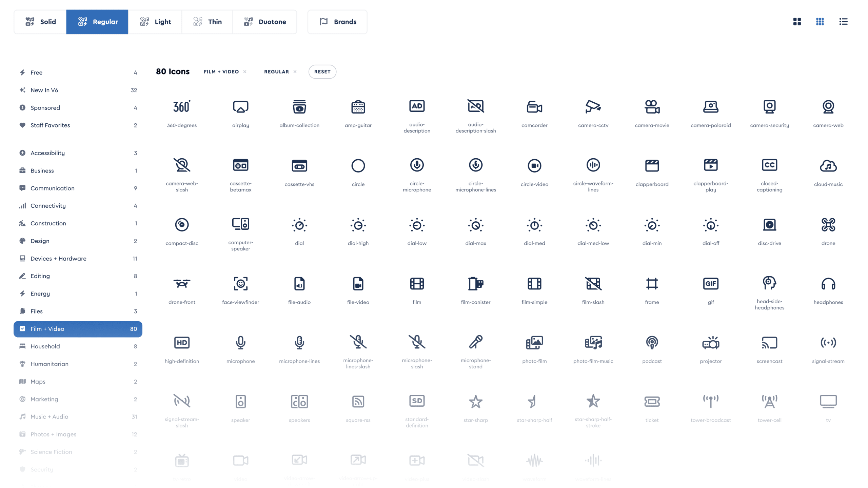This screenshot has height=488, width=868.
Task: Remove the FILM + VIDEO filter tag
Action: pyautogui.click(x=245, y=72)
